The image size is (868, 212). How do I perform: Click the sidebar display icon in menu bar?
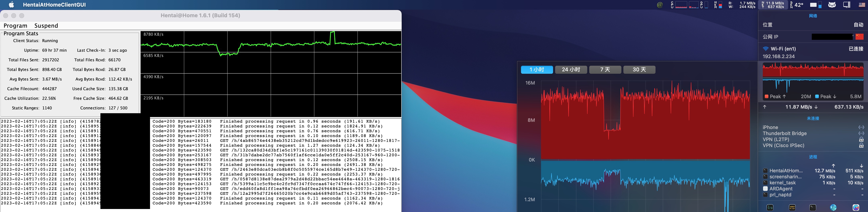[x=847, y=5]
